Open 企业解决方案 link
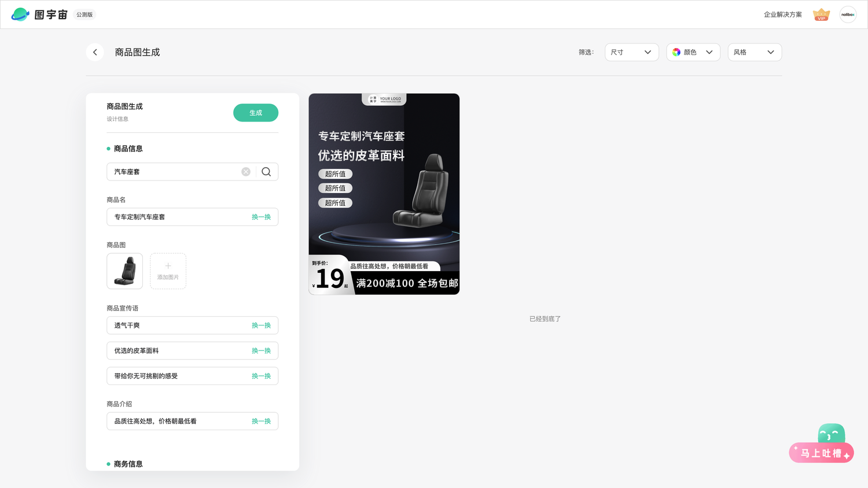This screenshot has width=868, height=488. point(783,14)
